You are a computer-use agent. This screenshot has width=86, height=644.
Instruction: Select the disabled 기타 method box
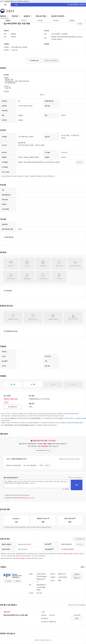pos(73,384)
